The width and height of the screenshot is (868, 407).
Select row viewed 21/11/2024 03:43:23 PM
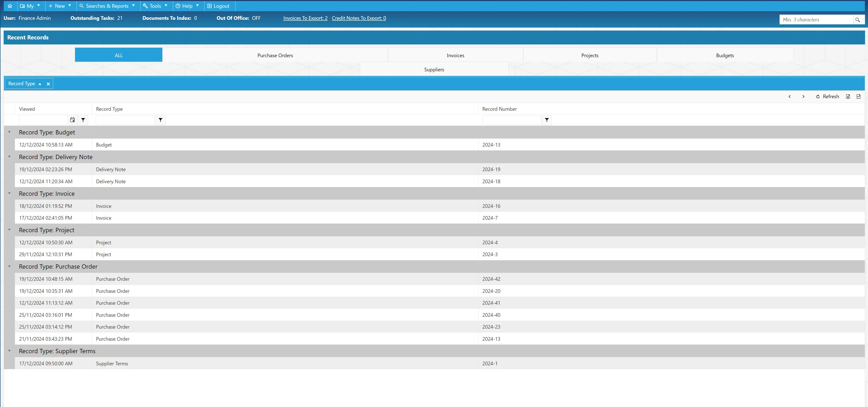pos(440,339)
